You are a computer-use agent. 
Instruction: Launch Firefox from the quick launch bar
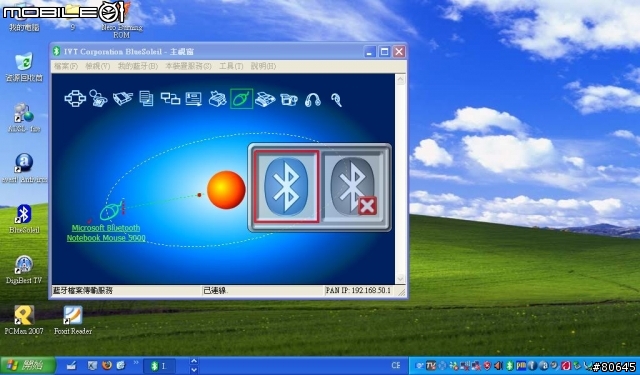pyautogui.click(x=107, y=366)
